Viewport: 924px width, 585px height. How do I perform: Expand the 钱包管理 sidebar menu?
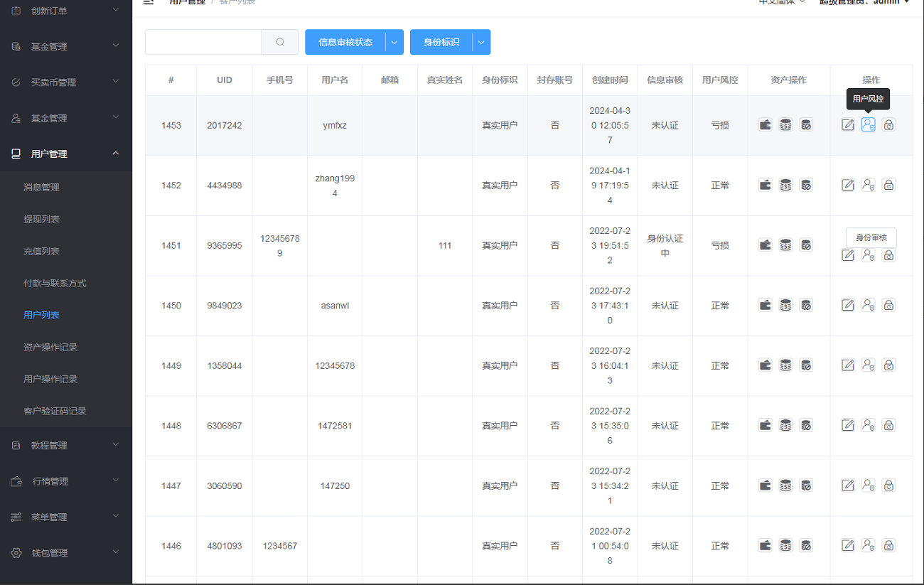(66, 552)
